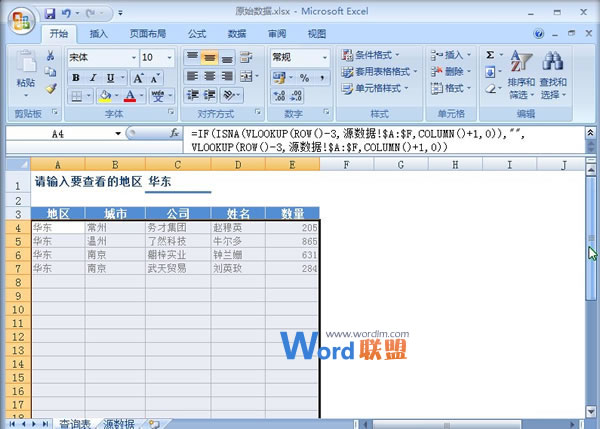Select cell containing 务才集团
The width and height of the screenshot is (600, 429).
click(178, 228)
